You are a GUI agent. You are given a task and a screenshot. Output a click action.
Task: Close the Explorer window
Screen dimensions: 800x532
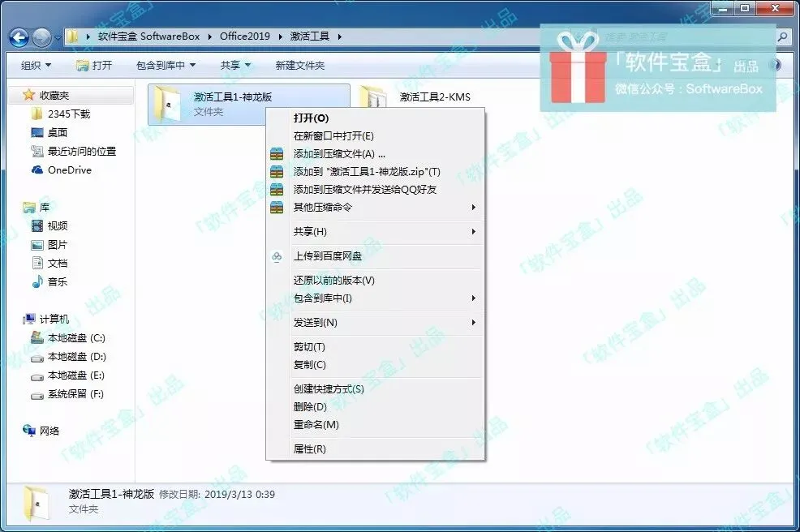[776, 9]
